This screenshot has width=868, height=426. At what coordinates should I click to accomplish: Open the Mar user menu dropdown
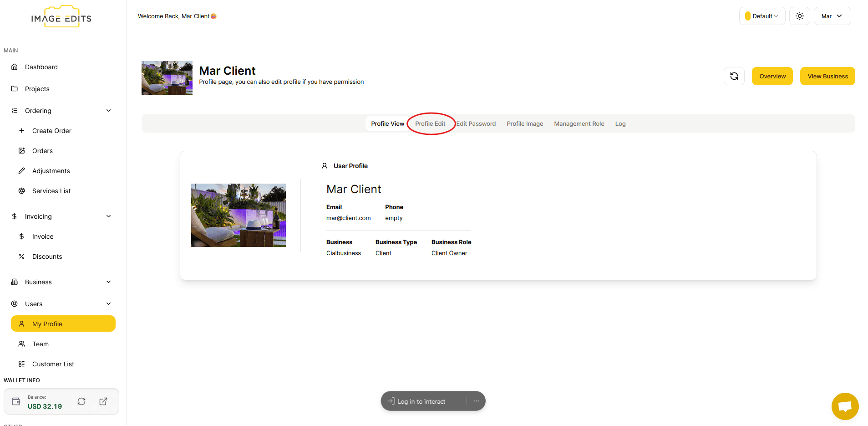832,16
